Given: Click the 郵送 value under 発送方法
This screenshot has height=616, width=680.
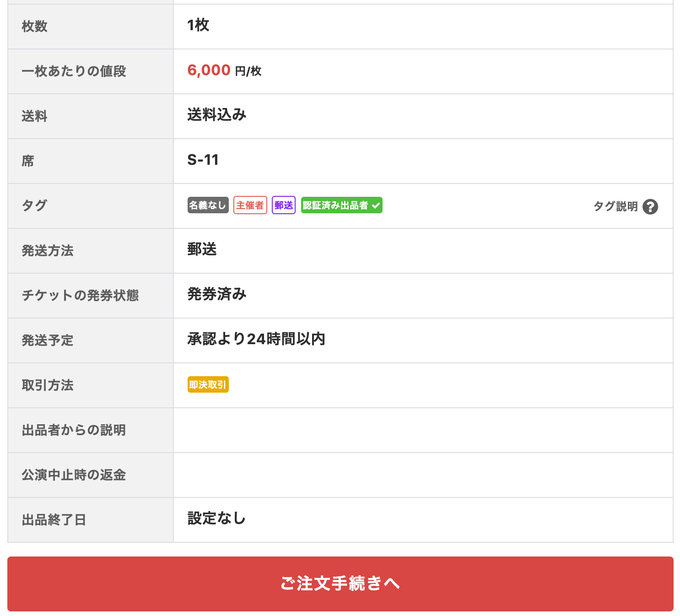Looking at the screenshot, I should click(x=202, y=249).
